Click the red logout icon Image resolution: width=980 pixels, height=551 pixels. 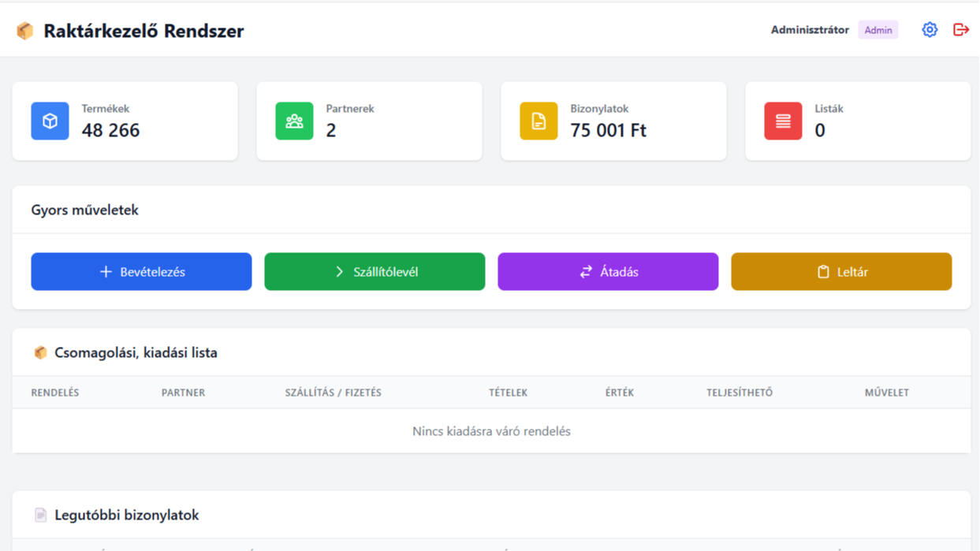point(960,30)
